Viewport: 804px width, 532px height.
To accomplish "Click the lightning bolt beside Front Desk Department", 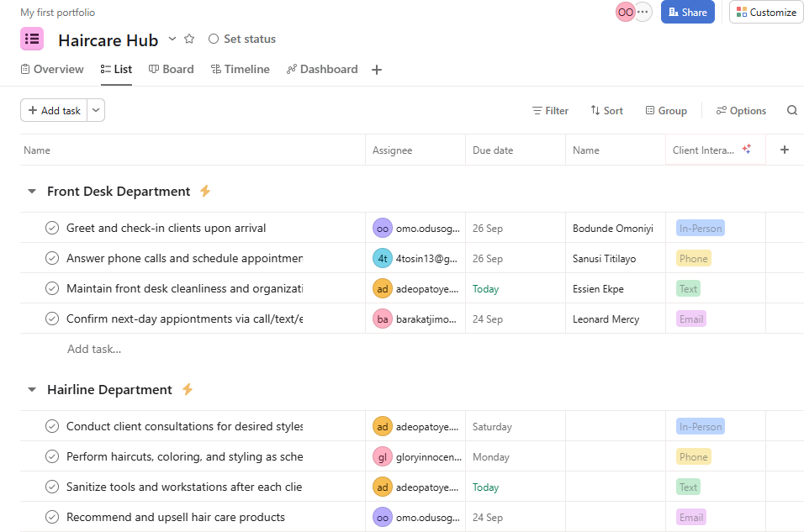I will tap(204, 192).
